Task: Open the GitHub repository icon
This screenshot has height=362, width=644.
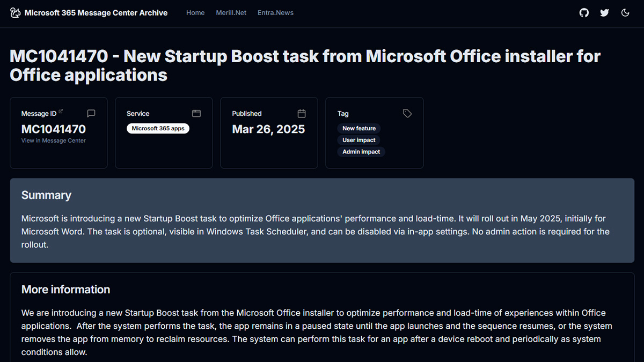Action: coord(584,13)
